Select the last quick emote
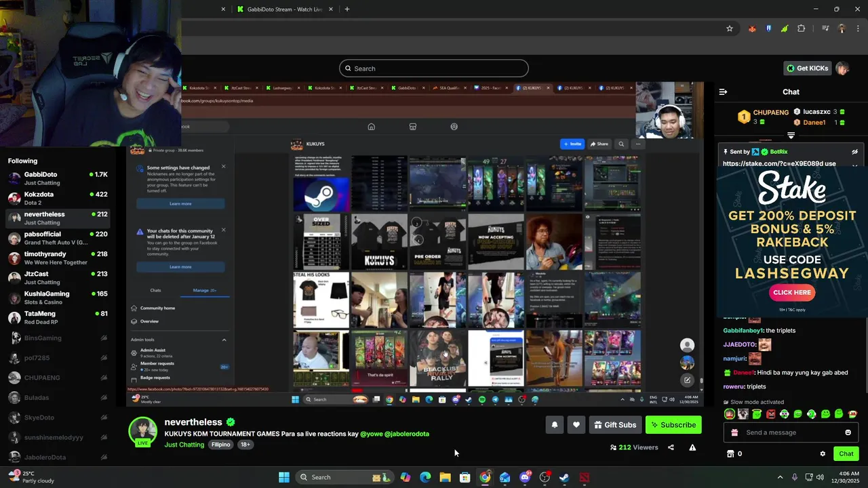Screen dimensions: 868x488 (853, 414)
